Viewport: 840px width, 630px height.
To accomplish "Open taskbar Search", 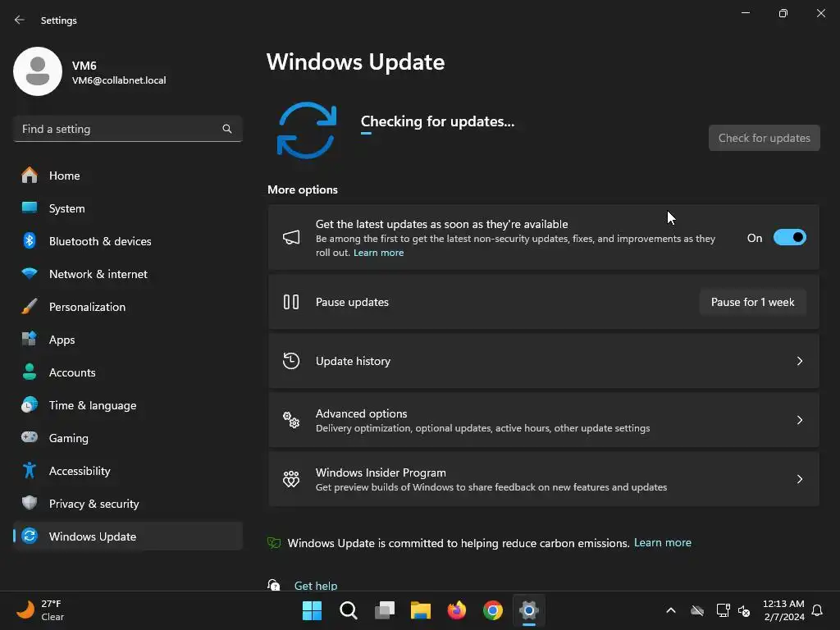I will pyautogui.click(x=348, y=610).
